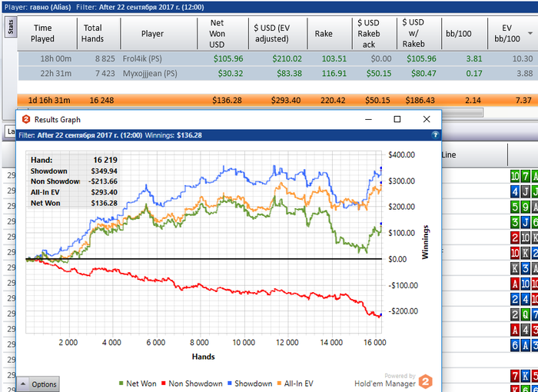Click the blue 2 card beside blue 4

515,299
